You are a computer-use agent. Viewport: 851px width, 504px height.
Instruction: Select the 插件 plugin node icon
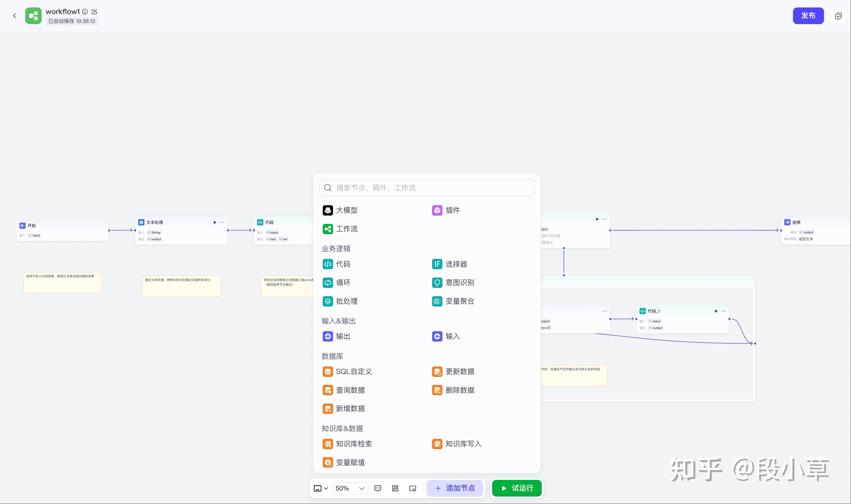[437, 210]
